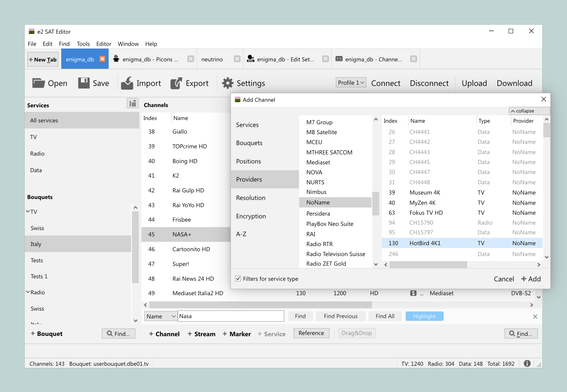Click the Add Channel dialog title icon
567x392 pixels.
(x=238, y=100)
